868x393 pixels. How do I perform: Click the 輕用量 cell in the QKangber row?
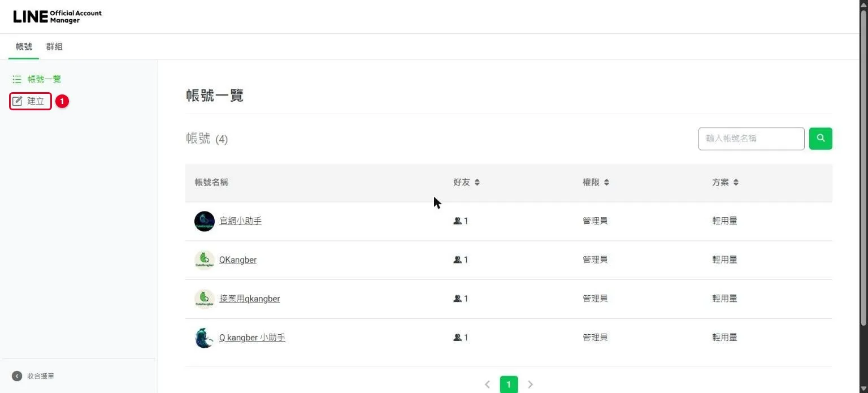click(x=724, y=260)
